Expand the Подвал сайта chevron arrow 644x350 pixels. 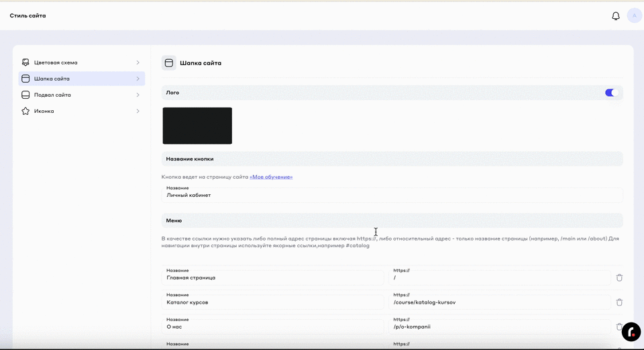click(138, 95)
